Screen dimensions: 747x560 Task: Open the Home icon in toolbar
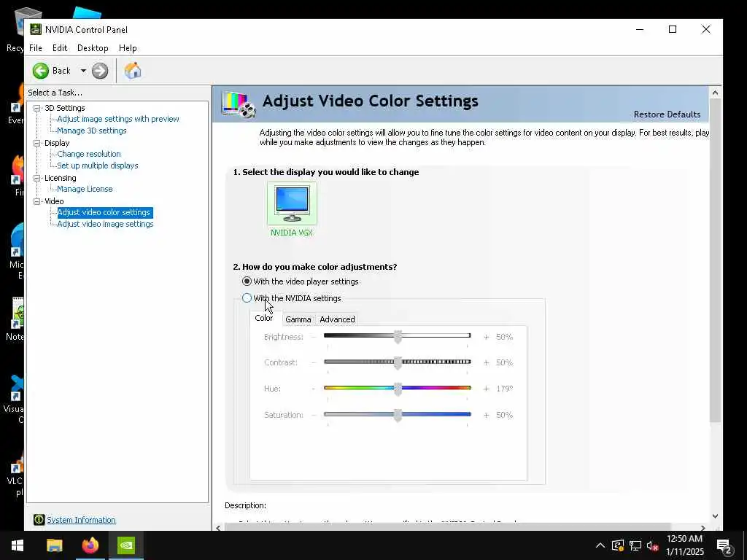tap(133, 71)
